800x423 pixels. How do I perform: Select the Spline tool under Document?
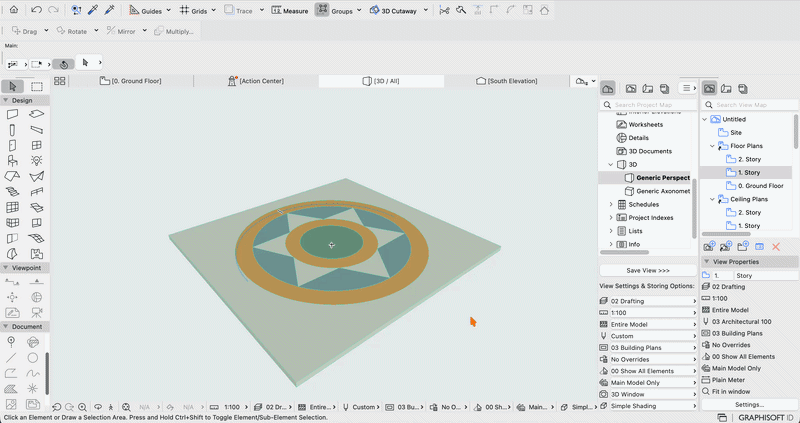[33, 373]
